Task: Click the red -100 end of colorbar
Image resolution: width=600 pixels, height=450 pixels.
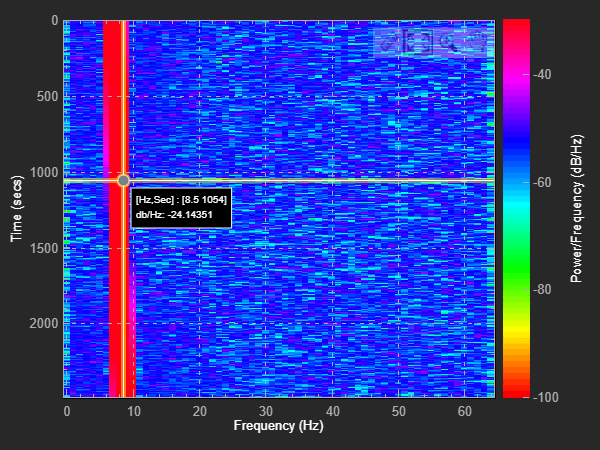Action: [516, 394]
